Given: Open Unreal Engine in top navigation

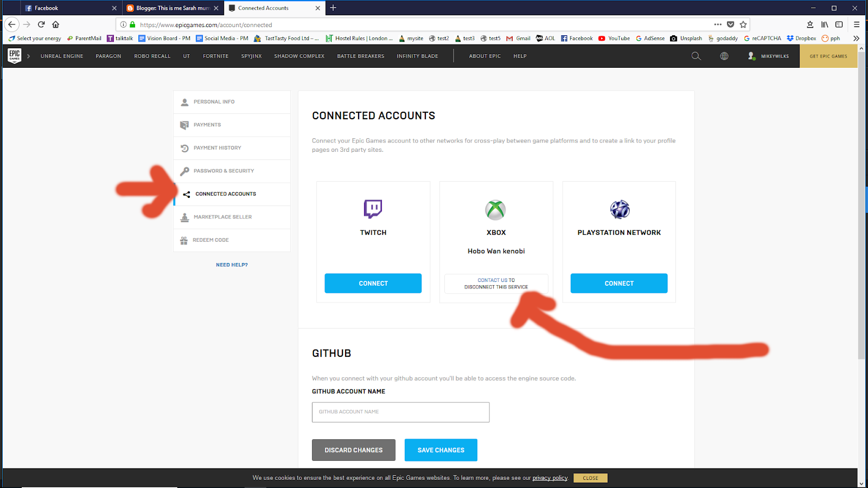Looking at the screenshot, I should coord(62,56).
